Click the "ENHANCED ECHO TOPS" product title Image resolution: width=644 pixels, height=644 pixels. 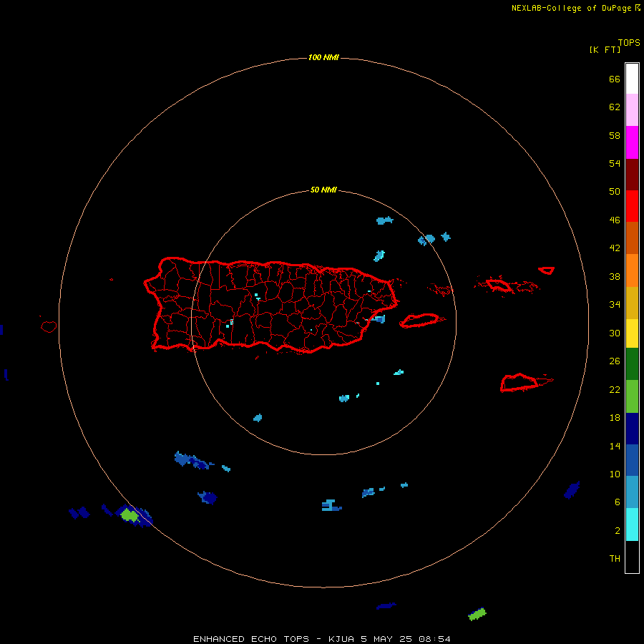tap(251, 639)
